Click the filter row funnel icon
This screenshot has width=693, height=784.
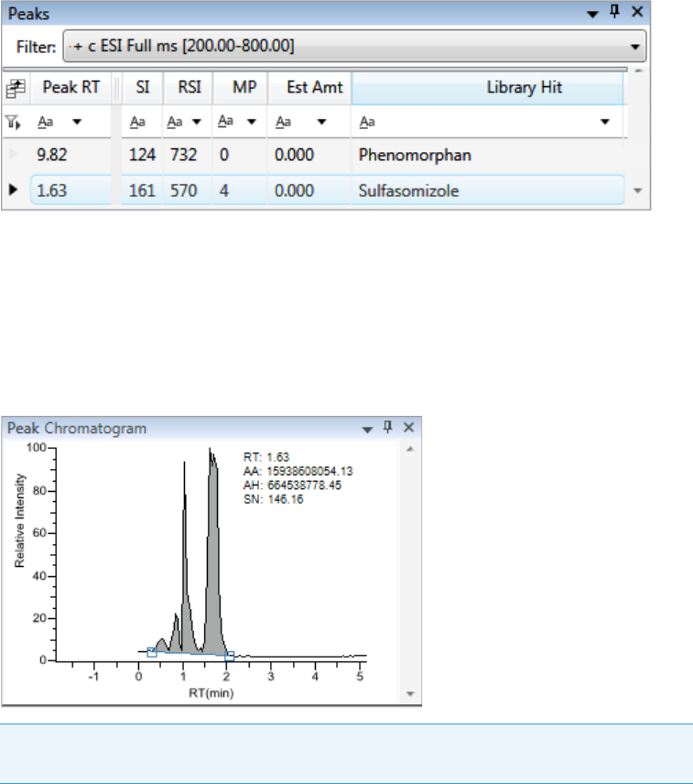click(x=13, y=122)
